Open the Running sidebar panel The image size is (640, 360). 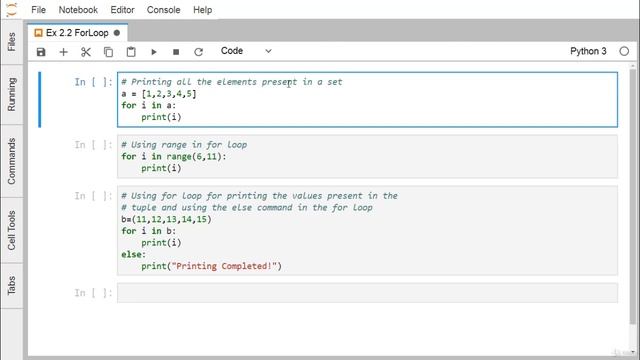click(11, 94)
